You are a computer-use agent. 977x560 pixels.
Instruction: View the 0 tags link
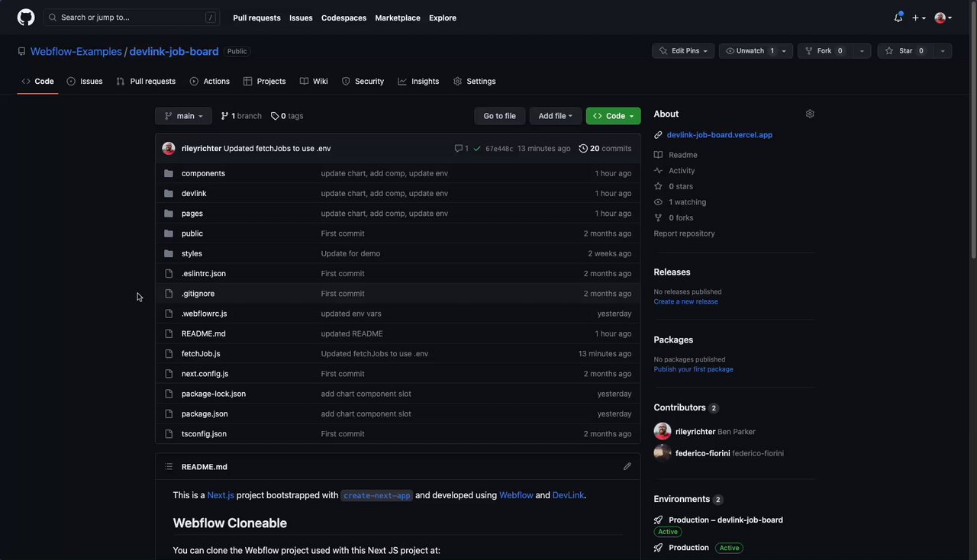287,116
